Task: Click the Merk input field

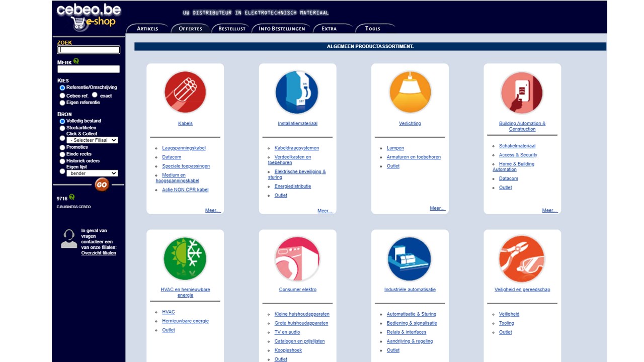Action: (89, 69)
